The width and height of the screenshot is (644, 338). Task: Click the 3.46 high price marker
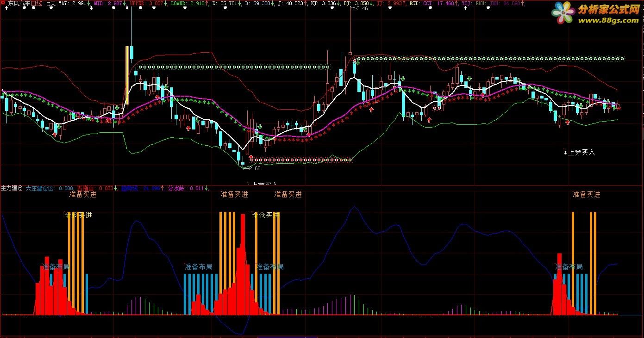tap(363, 9)
